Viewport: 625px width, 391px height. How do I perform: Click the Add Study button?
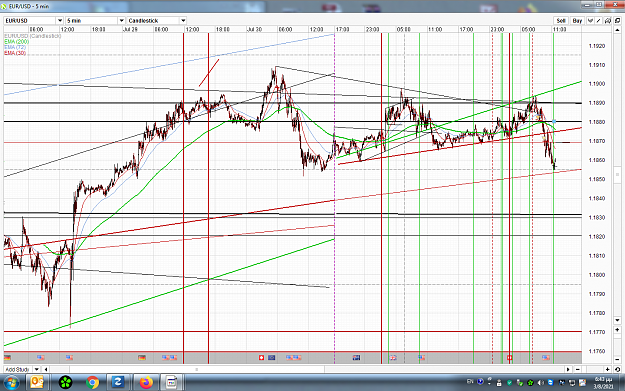pyautogui.click(x=18, y=369)
